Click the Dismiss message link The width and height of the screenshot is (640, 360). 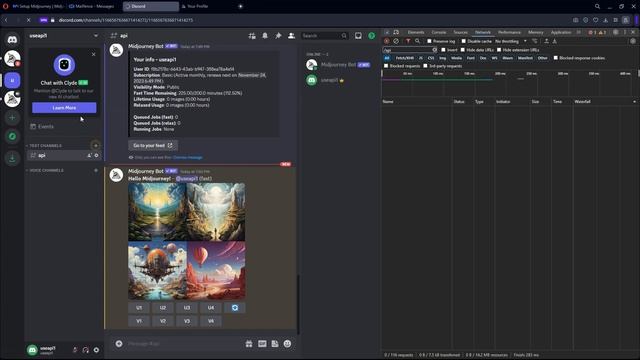click(x=187, y=158)
